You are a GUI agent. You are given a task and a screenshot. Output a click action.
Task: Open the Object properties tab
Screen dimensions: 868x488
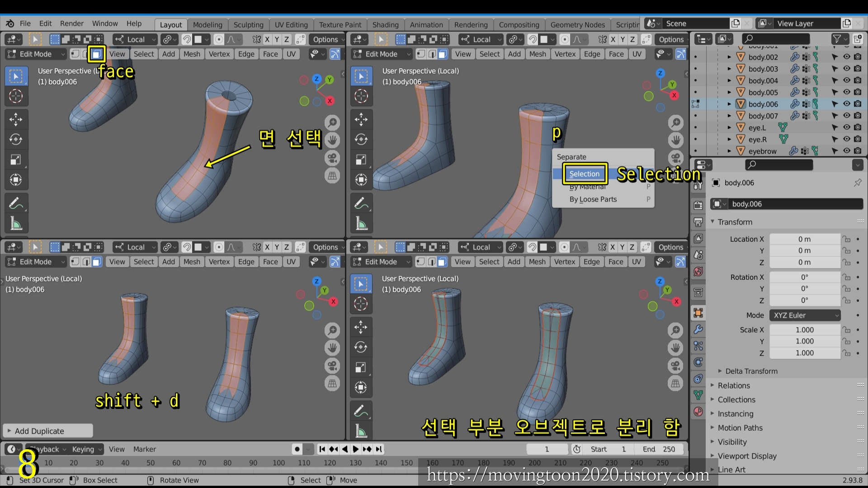tap(698, 313)
